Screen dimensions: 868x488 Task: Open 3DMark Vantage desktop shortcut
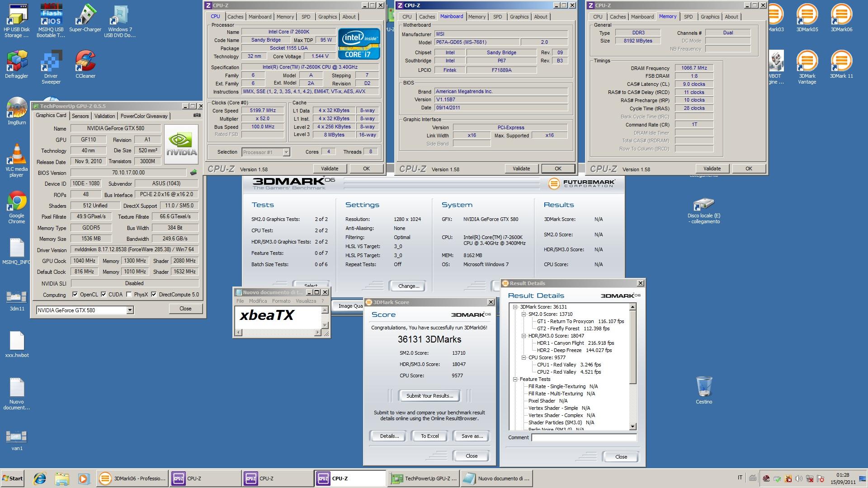807,68
